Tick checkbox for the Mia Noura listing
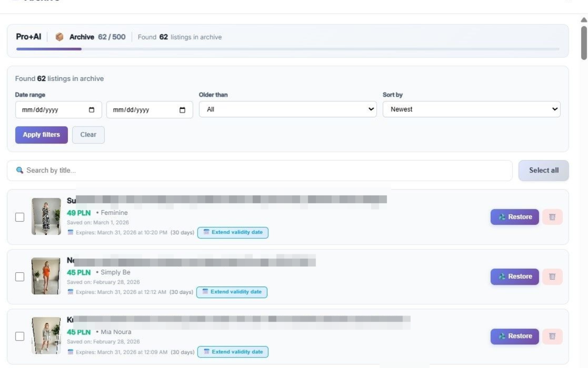Viewport: 588px width, 368px height. click(20, 336)
